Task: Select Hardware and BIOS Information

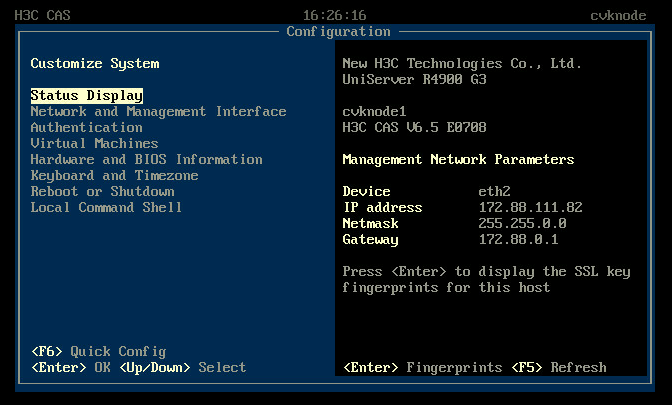Action: pyautogui.click(x=146, y=160)
